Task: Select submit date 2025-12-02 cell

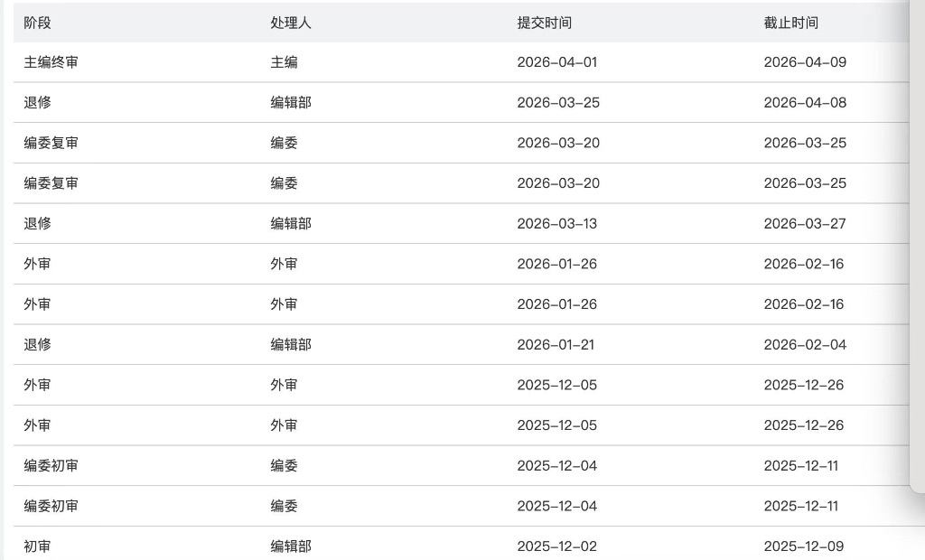Action: (556, 546)
